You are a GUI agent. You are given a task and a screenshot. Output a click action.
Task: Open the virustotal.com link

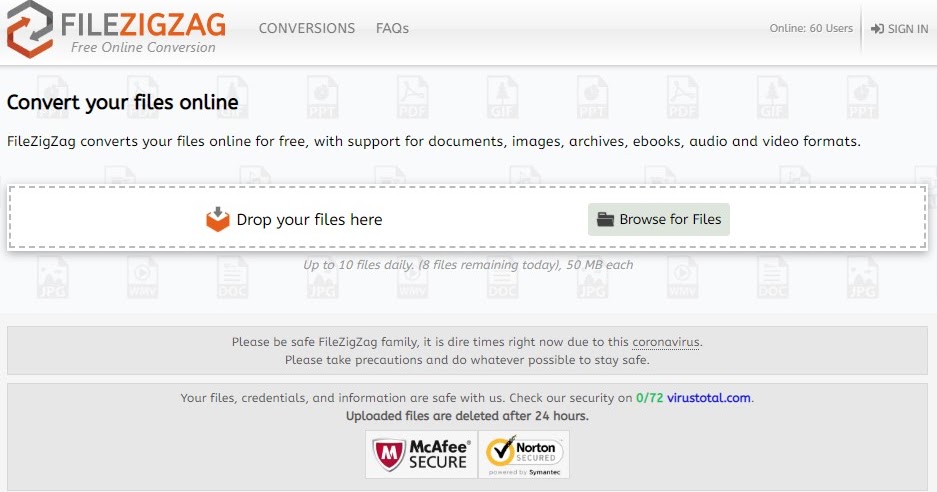(x=709, y=398)
